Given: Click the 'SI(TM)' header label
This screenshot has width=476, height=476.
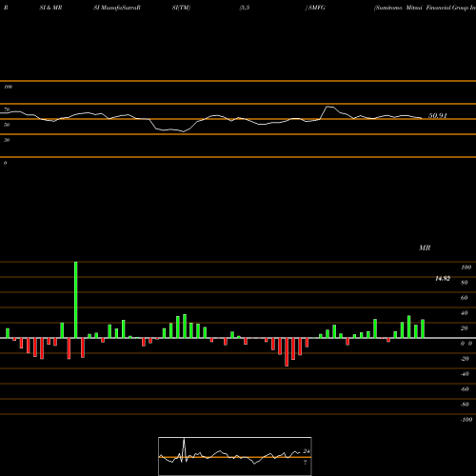Looking at the screenshot, I should coord(181,8).
